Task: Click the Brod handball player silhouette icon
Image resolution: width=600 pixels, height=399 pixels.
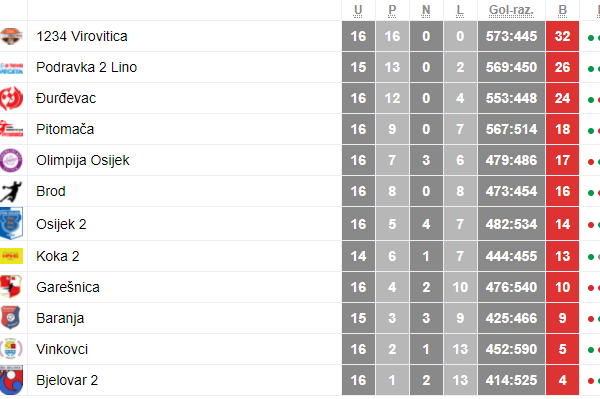Action: pyautogui.click(x=11, y=191)
